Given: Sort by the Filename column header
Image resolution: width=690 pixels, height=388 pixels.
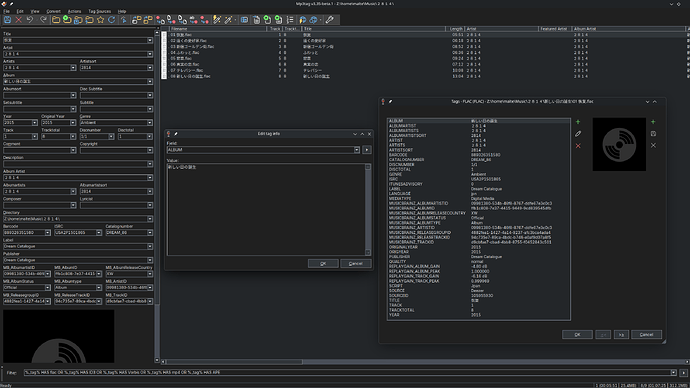Looking at the screenshot, I should click(218, 29).
